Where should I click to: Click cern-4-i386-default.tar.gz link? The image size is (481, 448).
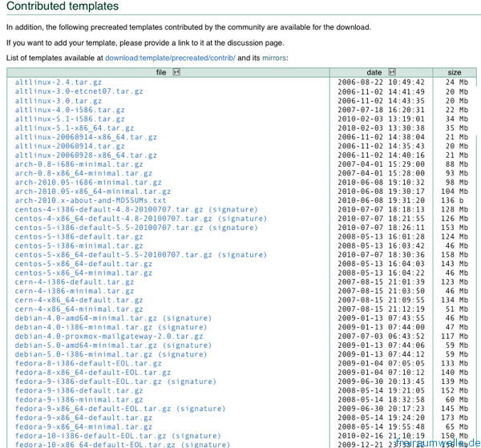coord(74,282)
